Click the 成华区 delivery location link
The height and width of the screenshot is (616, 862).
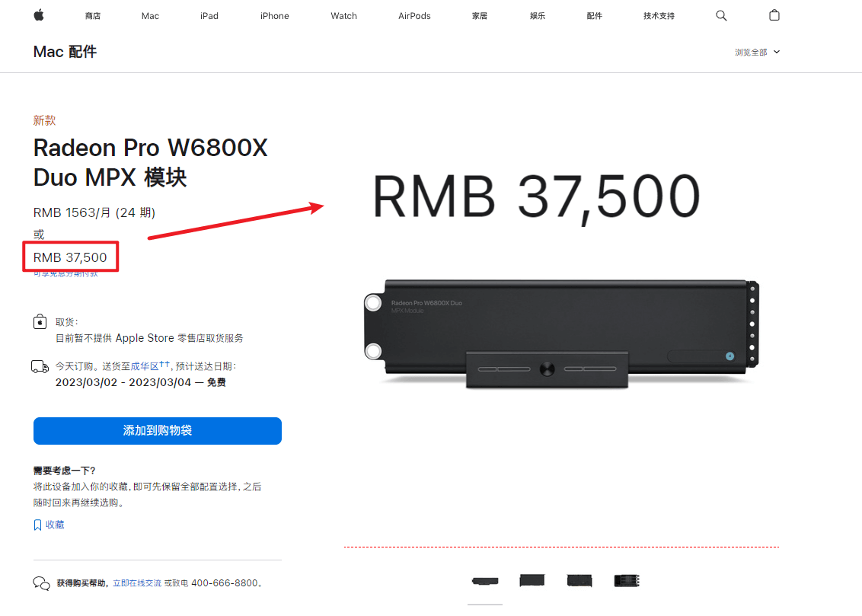(x=145, y=366)
